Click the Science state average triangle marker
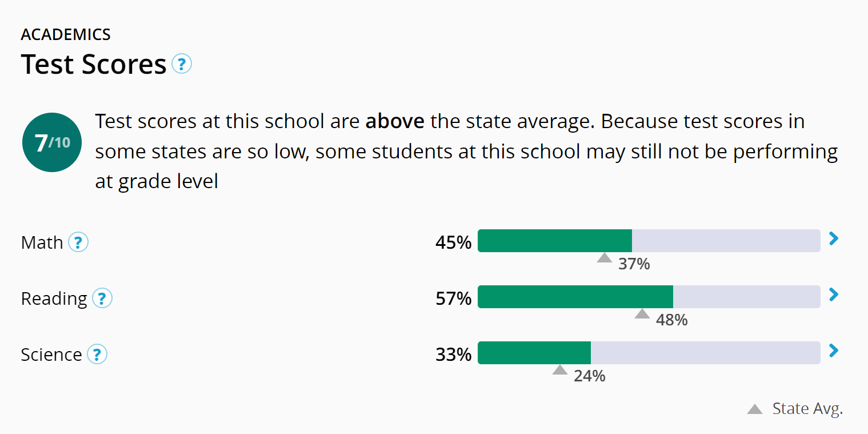 coord(560,370)
